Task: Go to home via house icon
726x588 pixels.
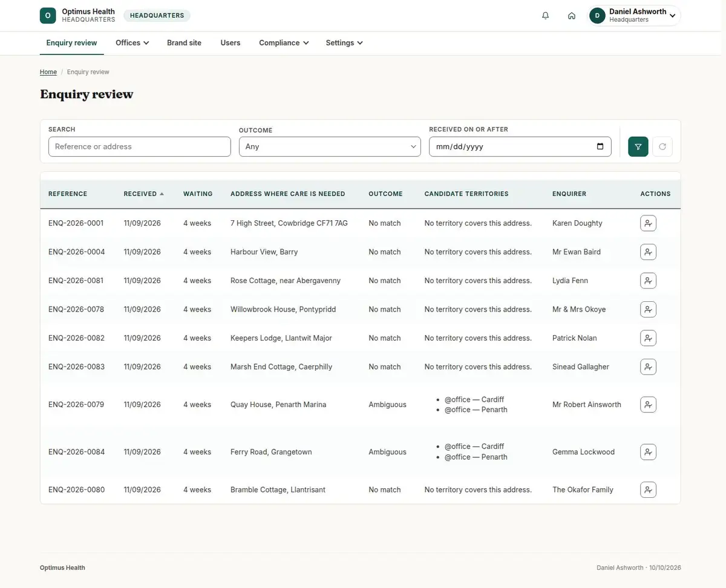Action: pos(572,16)
